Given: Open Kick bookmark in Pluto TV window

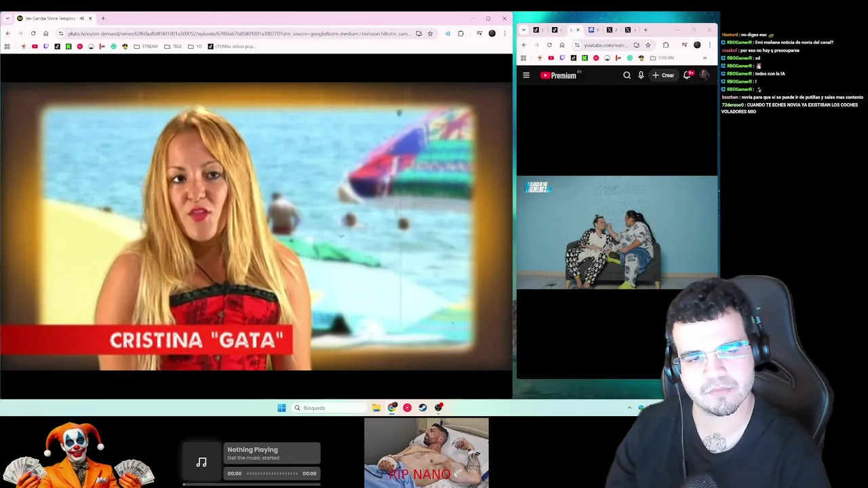Looking at the screenshot, I should click(x=68, y=46).
